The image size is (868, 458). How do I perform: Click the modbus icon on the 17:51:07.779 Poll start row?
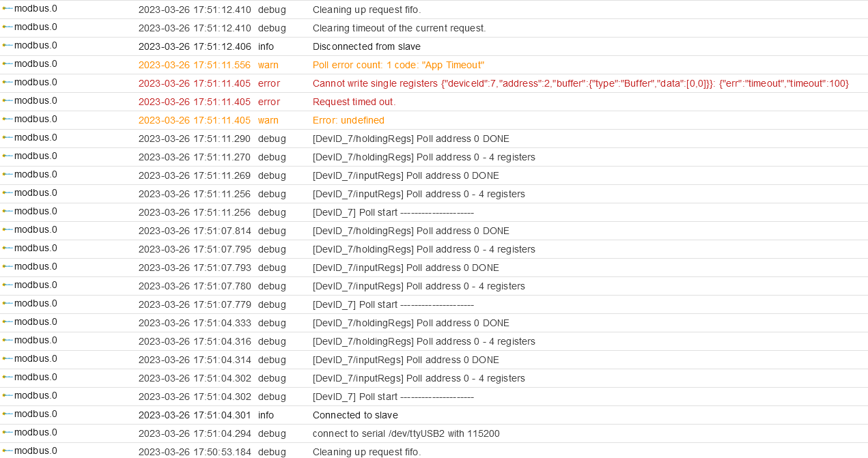point(8,304)
